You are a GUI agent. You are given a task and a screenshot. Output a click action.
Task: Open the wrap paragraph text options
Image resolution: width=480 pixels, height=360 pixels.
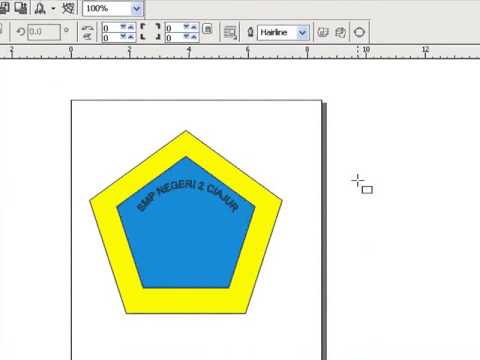(231, 33)
